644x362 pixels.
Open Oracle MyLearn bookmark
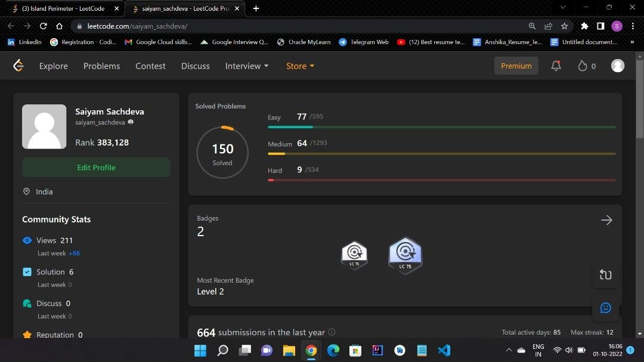[x=304, y=42]
